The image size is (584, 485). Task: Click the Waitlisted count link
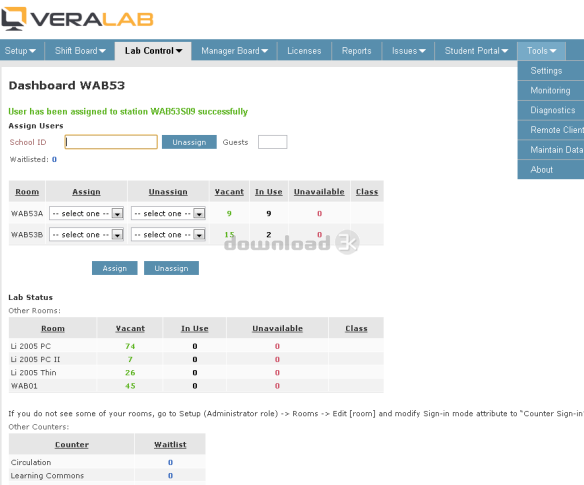pos(54,159)
